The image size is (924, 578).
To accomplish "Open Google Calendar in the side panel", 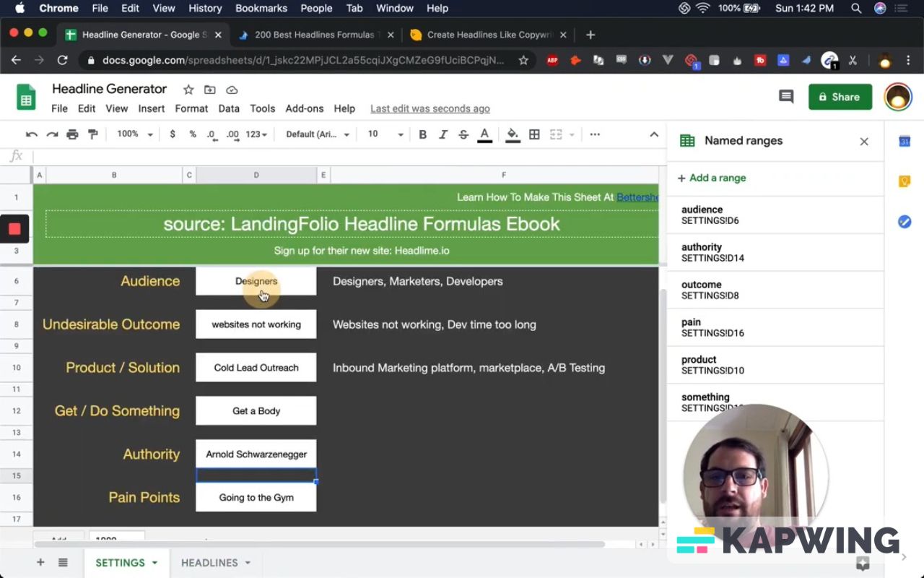I will tap(905, 142).
